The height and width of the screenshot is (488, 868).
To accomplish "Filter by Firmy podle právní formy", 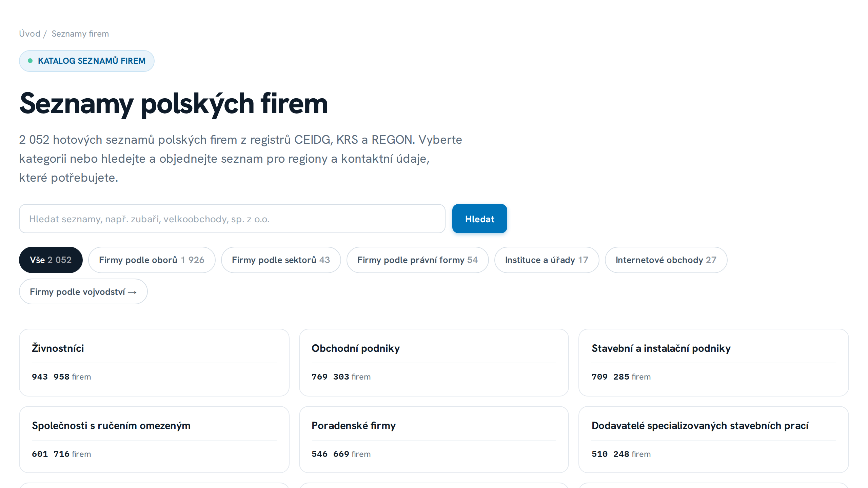I will 417,260.
